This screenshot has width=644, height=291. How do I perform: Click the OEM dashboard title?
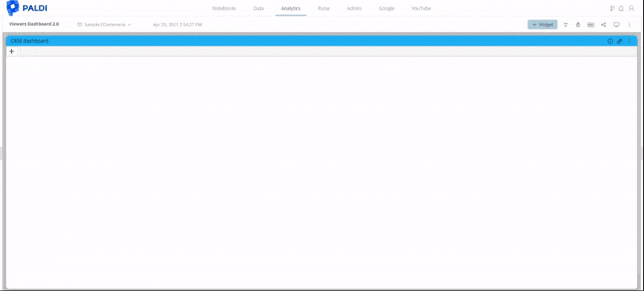pos(30,41)
